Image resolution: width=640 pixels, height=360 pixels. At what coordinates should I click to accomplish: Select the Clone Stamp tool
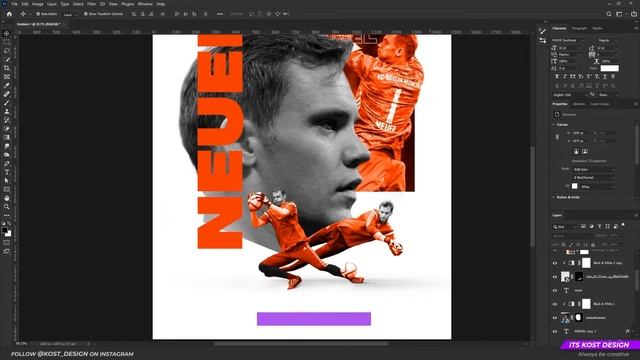pyautogui.click(x=7, y=111)
